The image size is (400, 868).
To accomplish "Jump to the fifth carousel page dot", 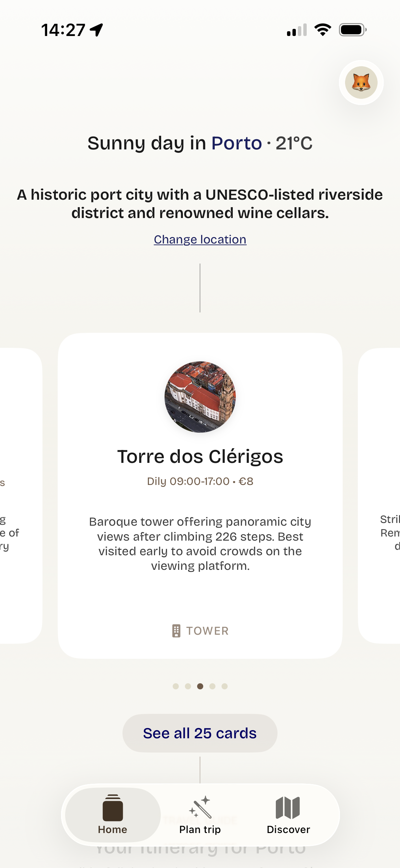I will 225,686.
